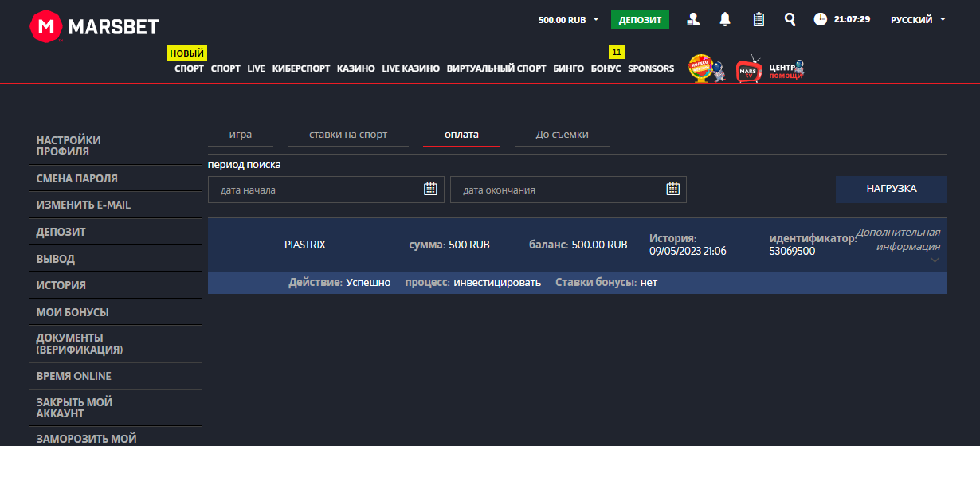Click the процесс: инвестицировать text
980x489 pixels.
pyautogui.click(x=472, y=282)
